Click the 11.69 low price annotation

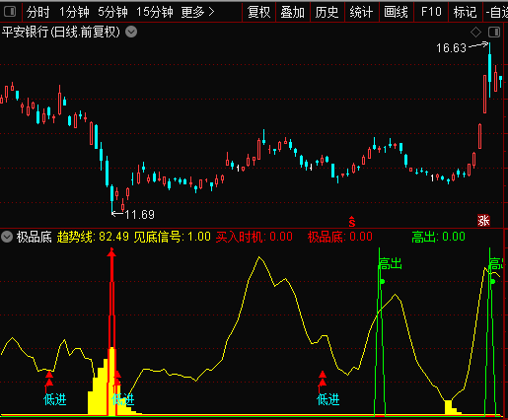coord(140,215)
